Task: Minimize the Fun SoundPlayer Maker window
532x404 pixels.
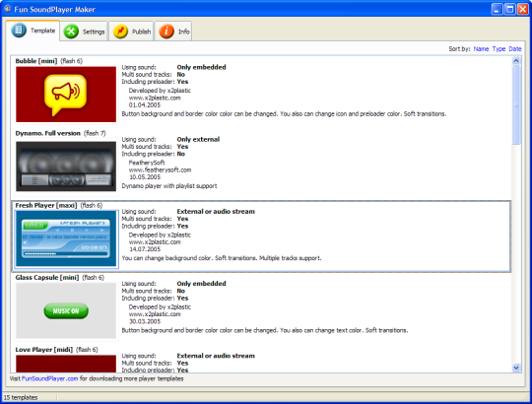Action: [498, 9]
